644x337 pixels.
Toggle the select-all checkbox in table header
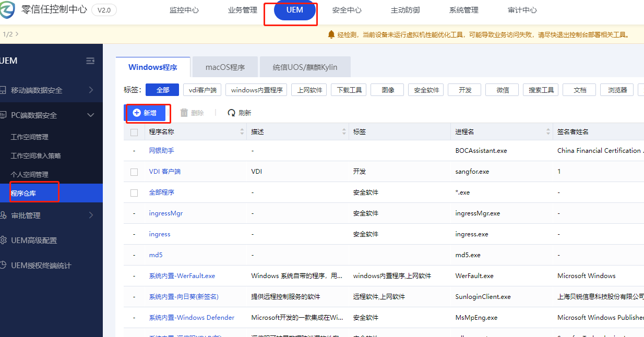tap(134, 132)
